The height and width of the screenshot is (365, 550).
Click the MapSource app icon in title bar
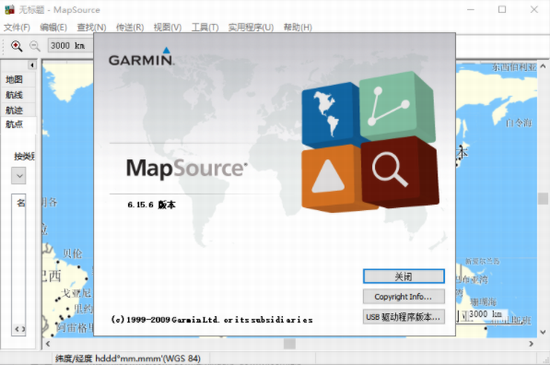(9, 9)
